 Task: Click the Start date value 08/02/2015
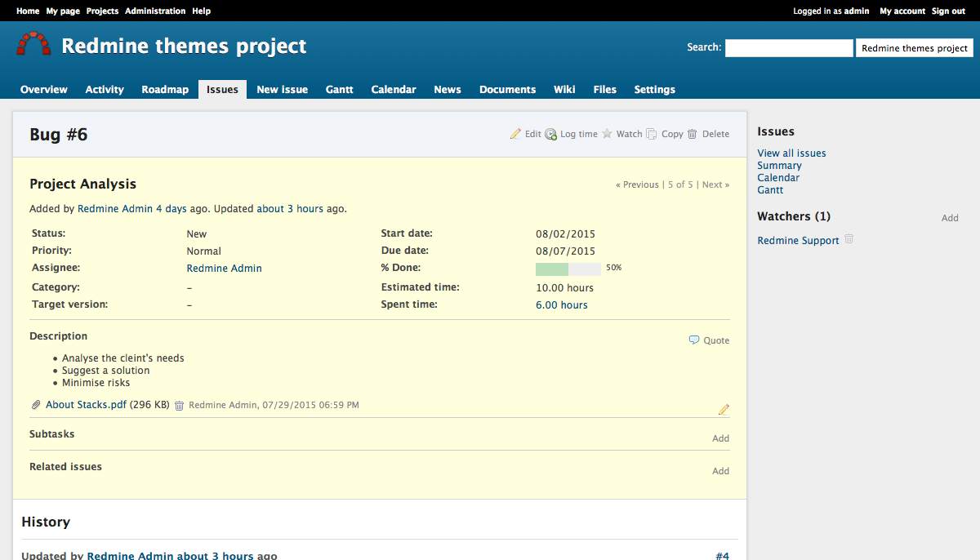(565, 234)
